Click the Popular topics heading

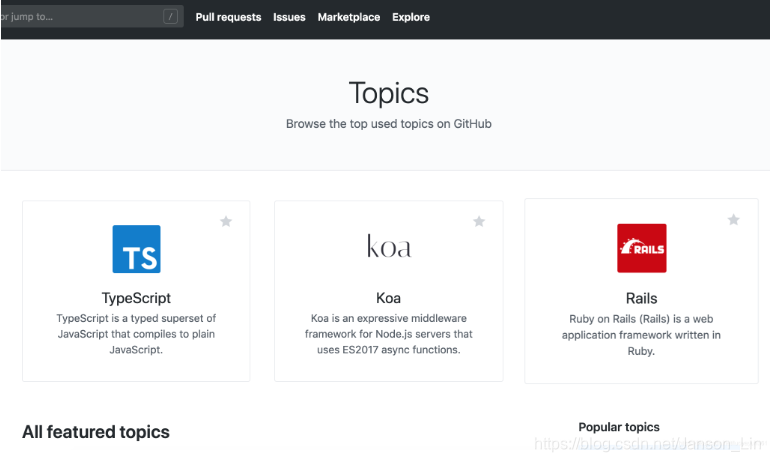pyautogui.click(x=619, y=427)
